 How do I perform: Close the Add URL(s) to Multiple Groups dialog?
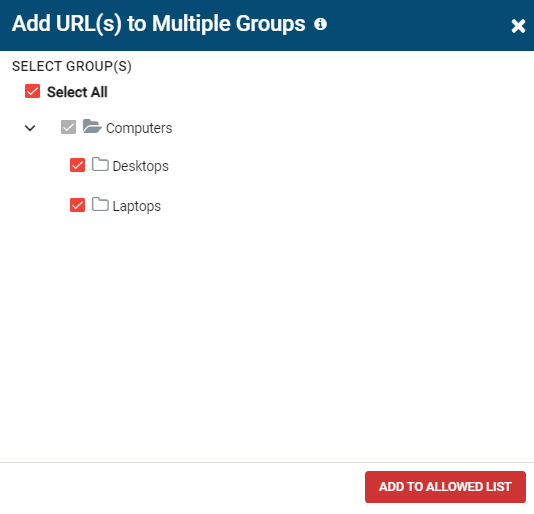pyautogui.click(x=518, y=26)
